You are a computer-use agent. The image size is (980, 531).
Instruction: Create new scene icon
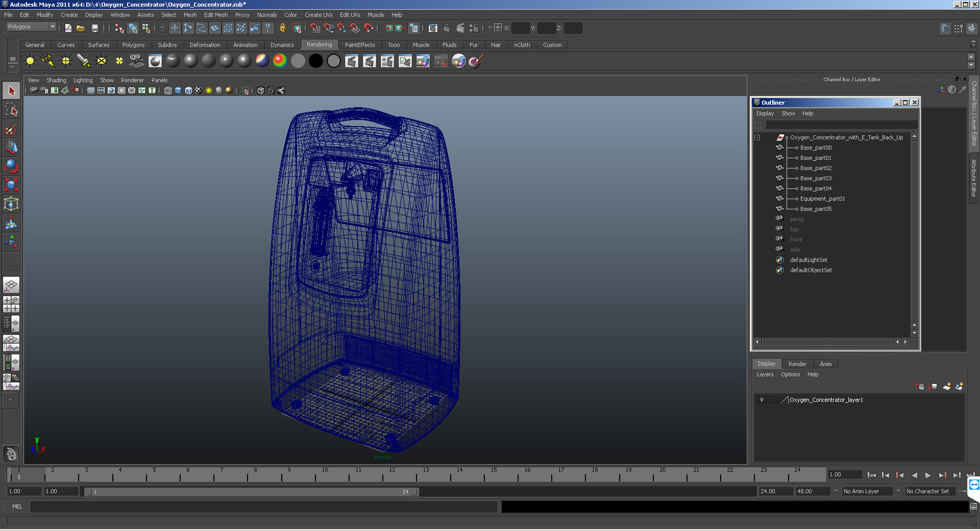click(x=68, y=28)
